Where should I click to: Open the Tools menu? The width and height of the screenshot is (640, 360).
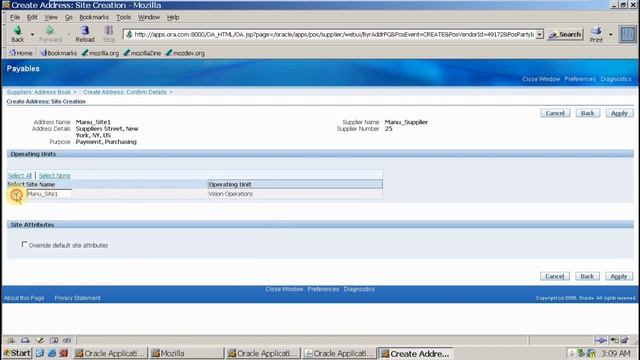[x=123, y=17]
